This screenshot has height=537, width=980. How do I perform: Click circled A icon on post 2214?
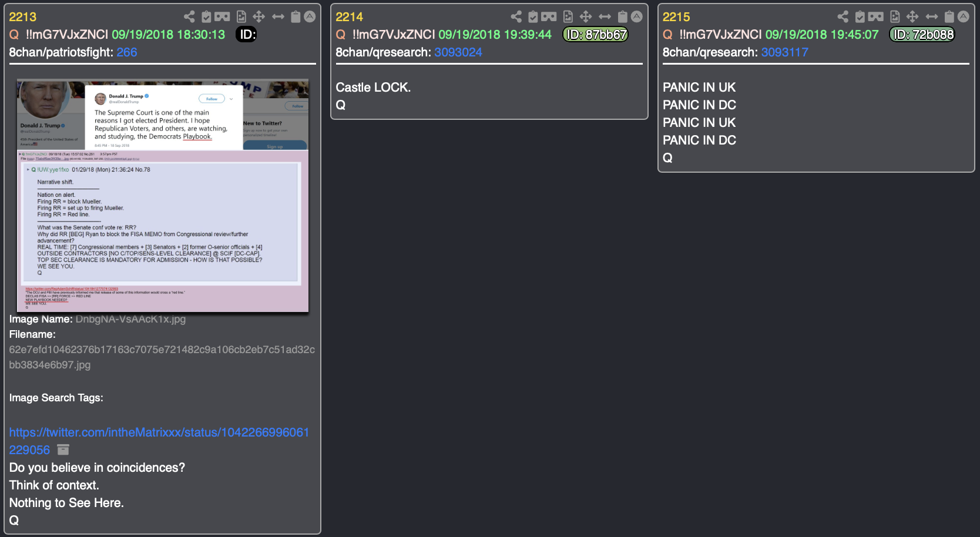pos(637,17)
